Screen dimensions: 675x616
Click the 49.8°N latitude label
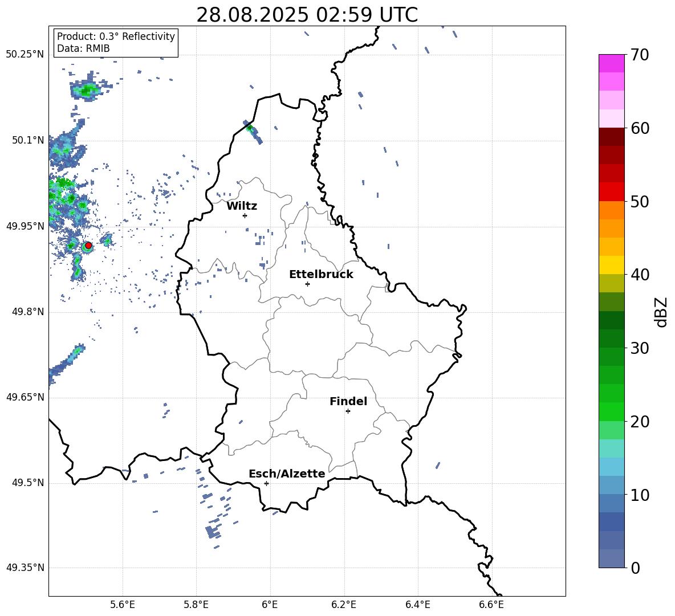(x=28, y=312)
